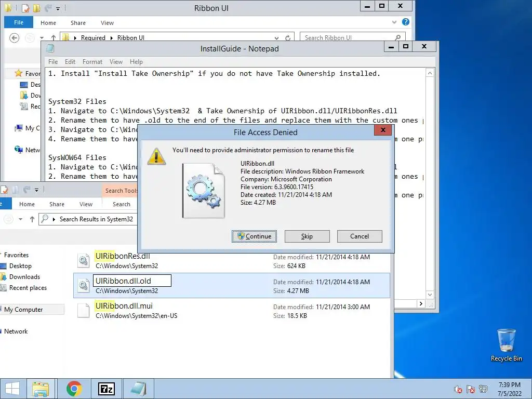Screen dimensions: 532x399
Task: Click UIRibbonRes.dll file icon
Action: tap(84, 261)
